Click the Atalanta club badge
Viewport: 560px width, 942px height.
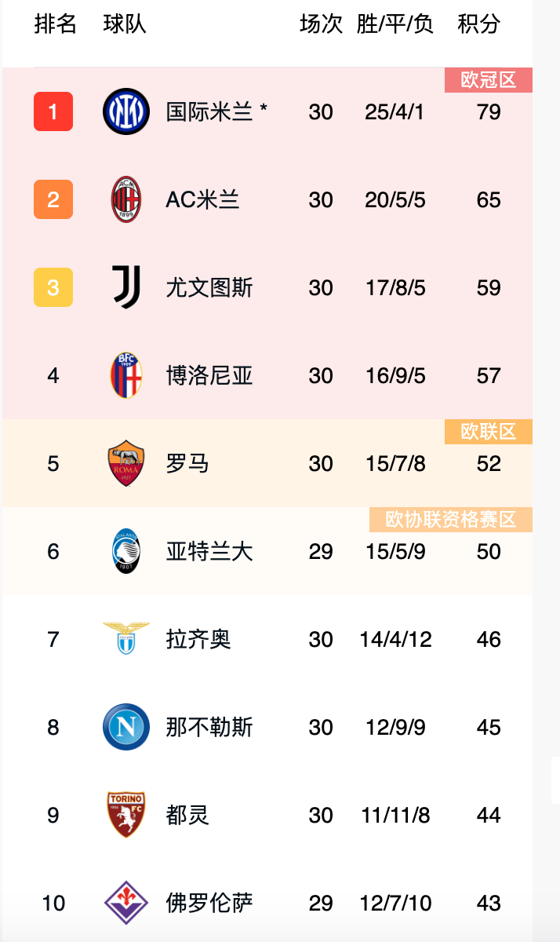[x=125, y=551]
